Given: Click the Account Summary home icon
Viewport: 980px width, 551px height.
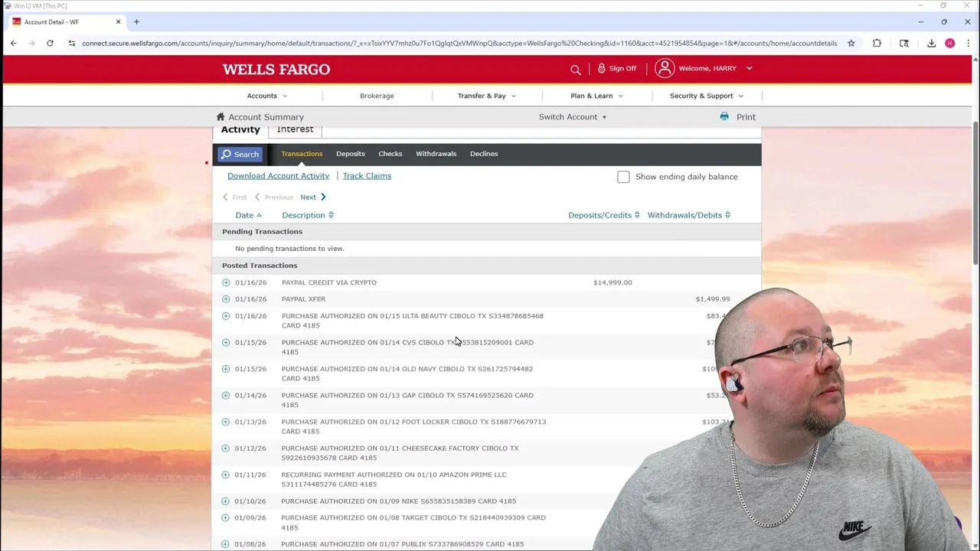Looking at the screenshot, I should pyautogui.click(x=220, y=116).
